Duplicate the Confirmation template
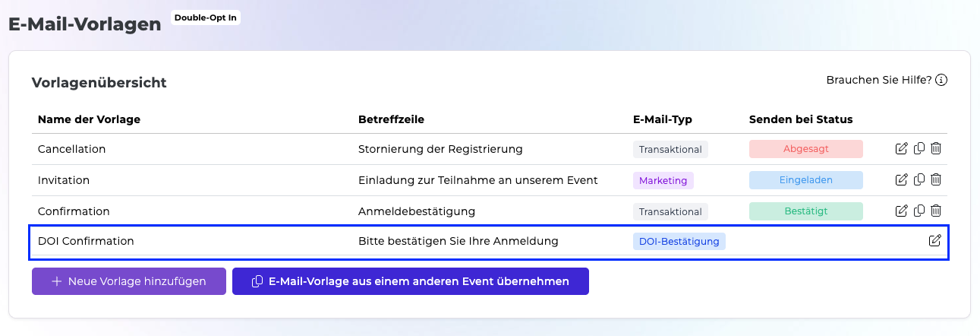The height and width of the screenshot is (336, 980). (x=919, y=211)
